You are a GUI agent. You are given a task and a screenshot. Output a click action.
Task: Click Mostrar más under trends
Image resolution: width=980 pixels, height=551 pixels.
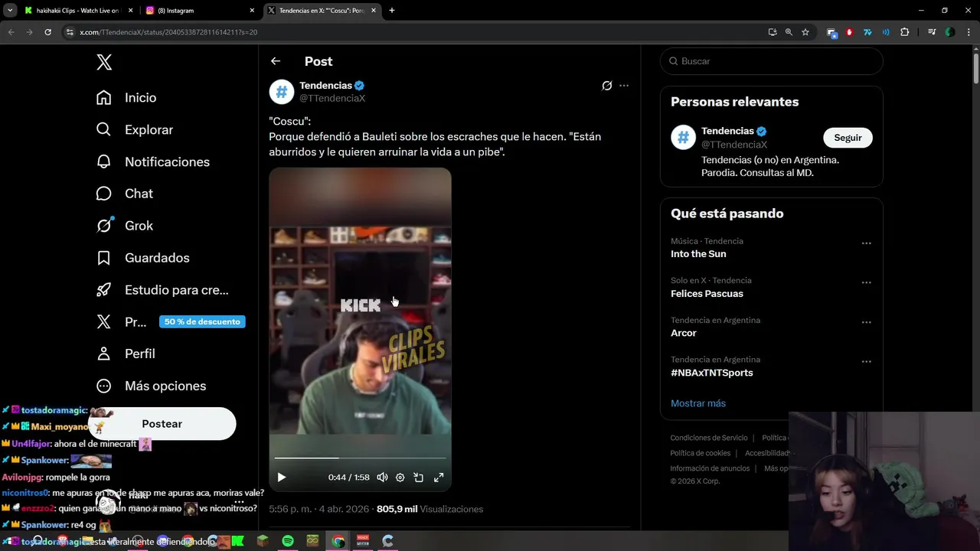pos(698,403)
